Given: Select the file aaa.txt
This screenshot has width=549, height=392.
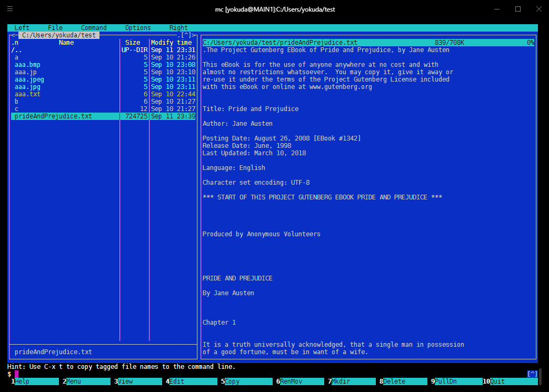Looking at the screenshot, I should pos(27,94).
